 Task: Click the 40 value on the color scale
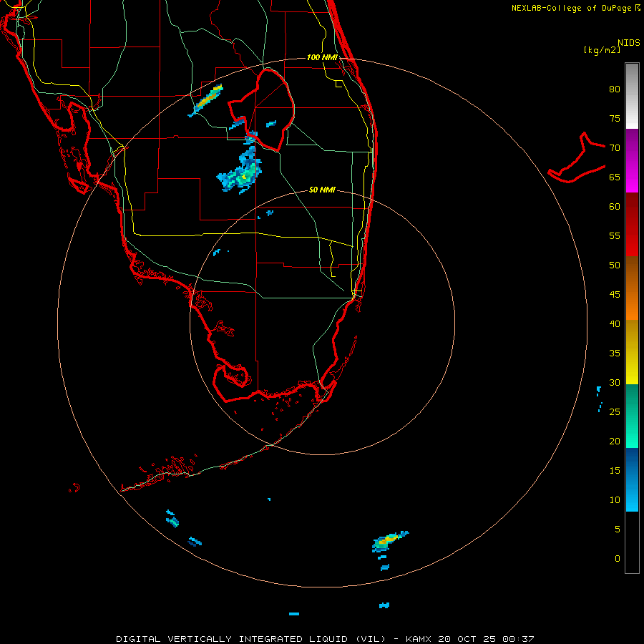615,324
